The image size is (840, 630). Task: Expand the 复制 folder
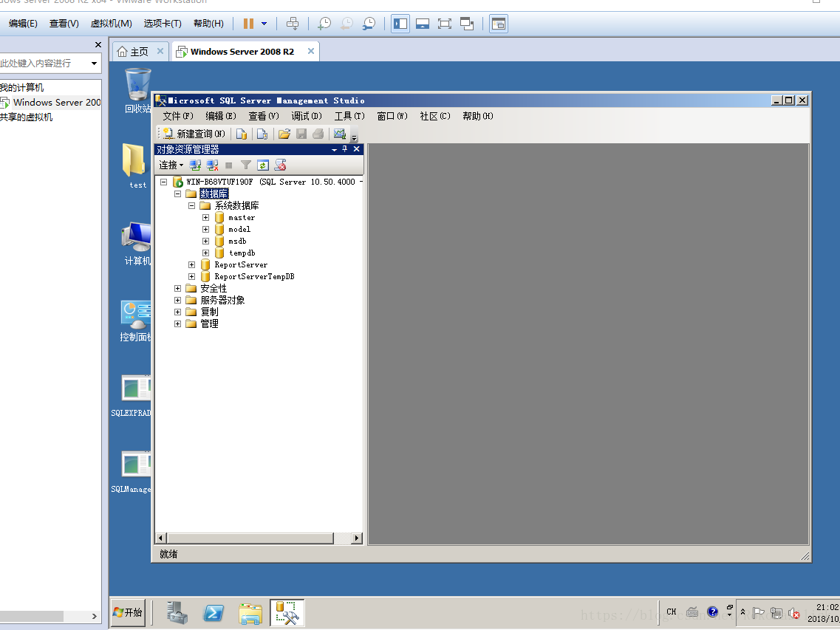pyautogui.click(x=178, y=312)
